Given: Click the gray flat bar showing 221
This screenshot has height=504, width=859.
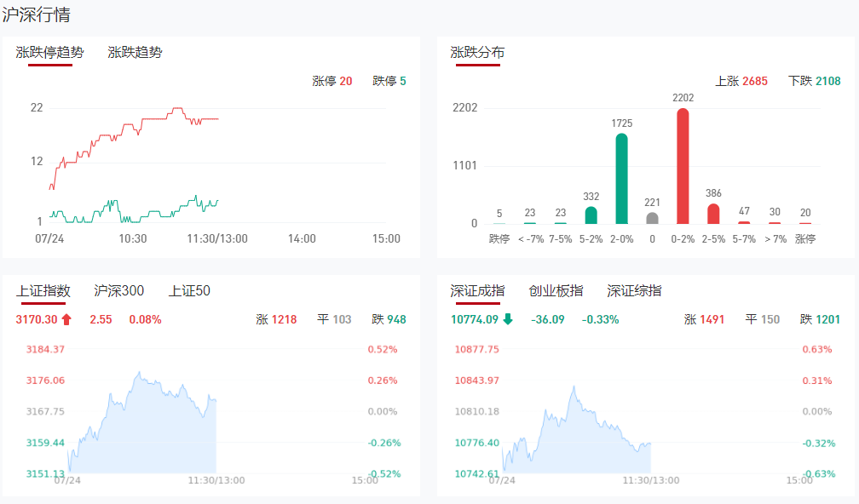Looking at the screenshot, I should (x=653, y=218).
